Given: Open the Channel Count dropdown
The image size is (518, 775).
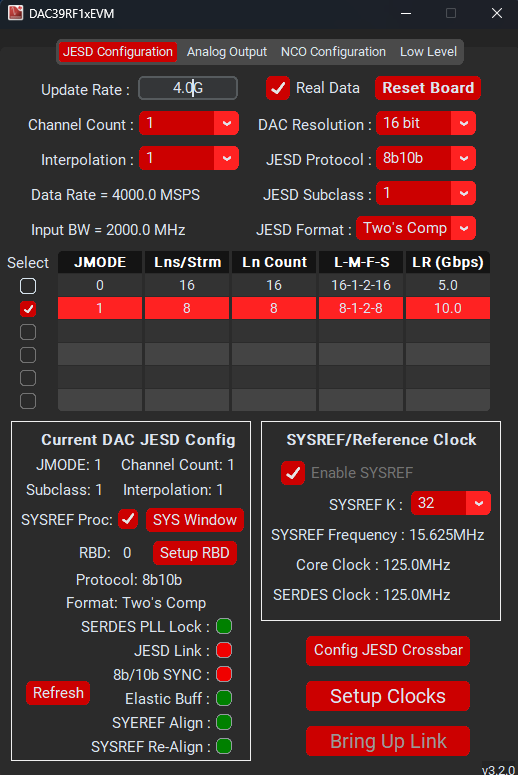Looking at the screenshot, I should (x=189, y=123).
